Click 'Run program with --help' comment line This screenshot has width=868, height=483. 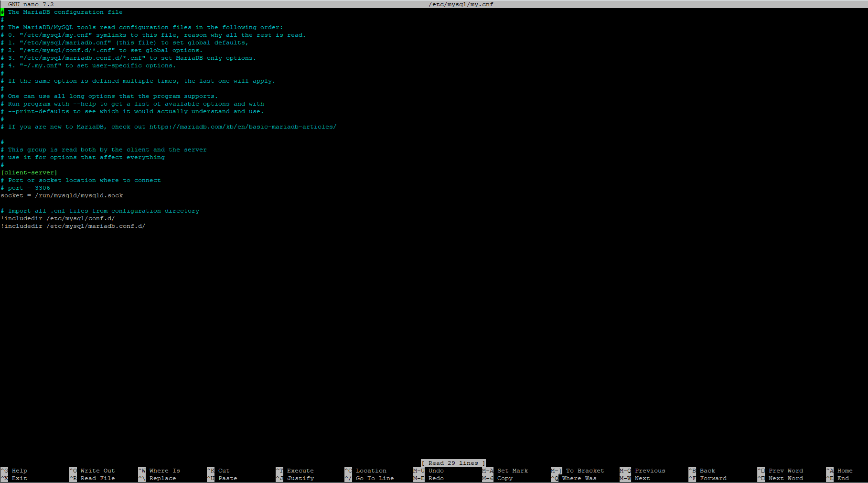(x=132, y=104)
